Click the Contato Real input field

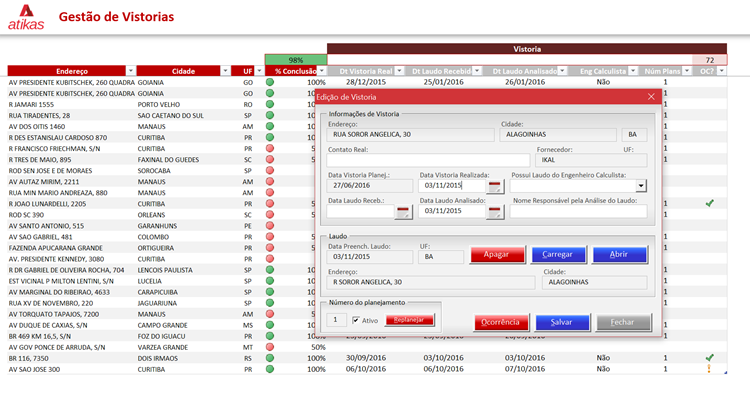tap(429, 160)
